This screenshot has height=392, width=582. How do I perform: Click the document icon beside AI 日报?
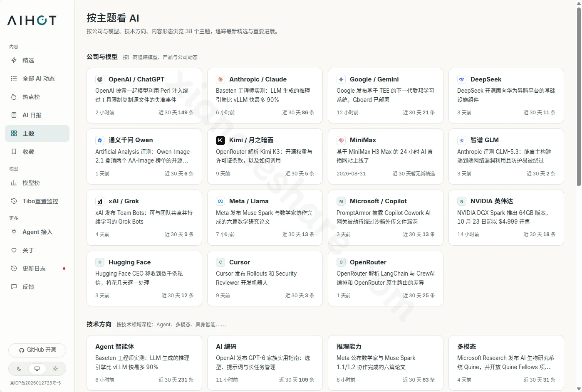point(14,115)
